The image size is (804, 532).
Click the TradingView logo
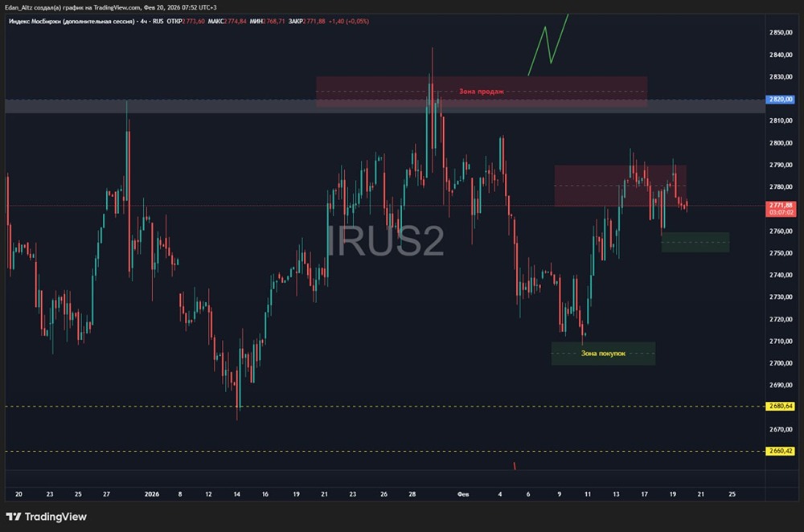click(x=46, y=517)
